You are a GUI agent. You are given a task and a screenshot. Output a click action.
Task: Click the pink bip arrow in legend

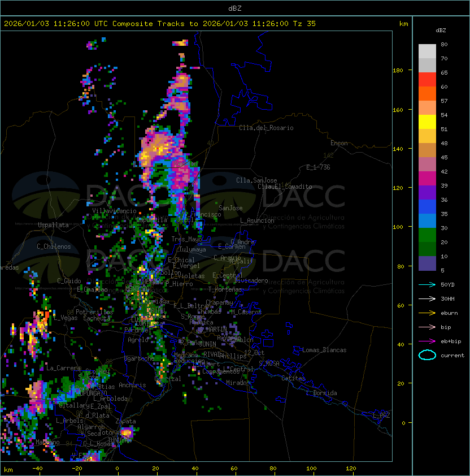(427, 327)
